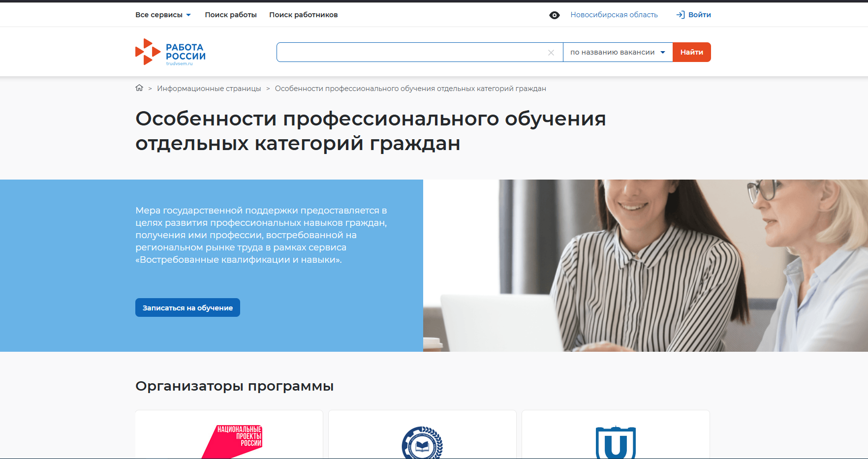This screenshot has width=868, height=459.
Task: Clear search field with X icon
Action: [551, 53]
